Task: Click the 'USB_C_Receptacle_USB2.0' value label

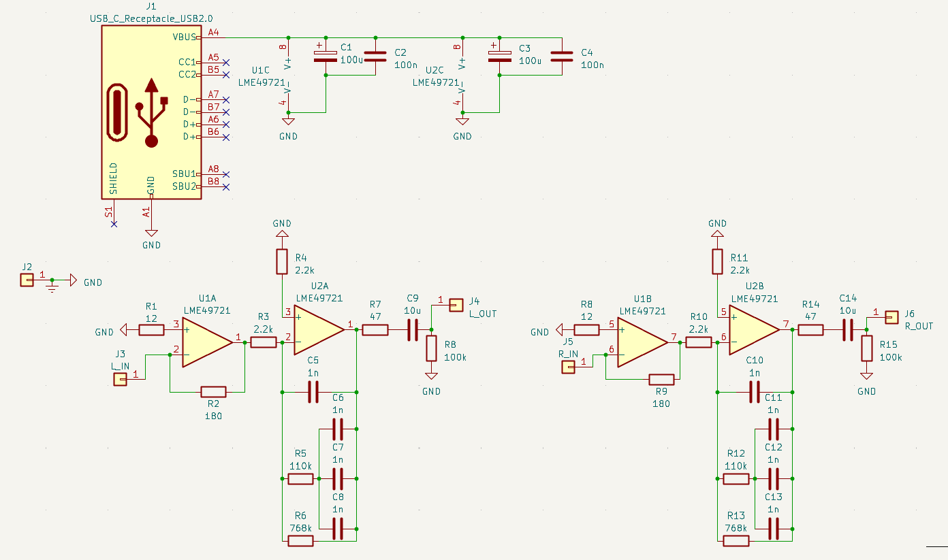Action: coord(151,18)
